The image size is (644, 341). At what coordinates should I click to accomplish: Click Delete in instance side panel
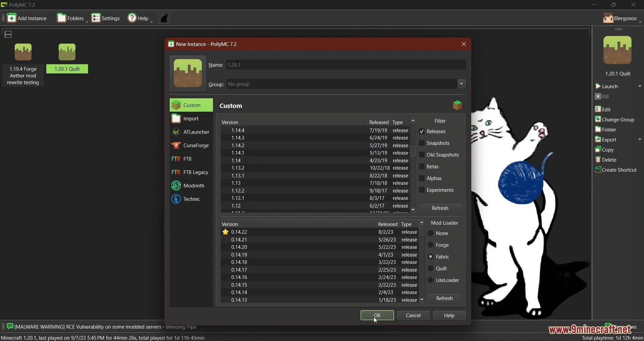[x=606, y=160]
